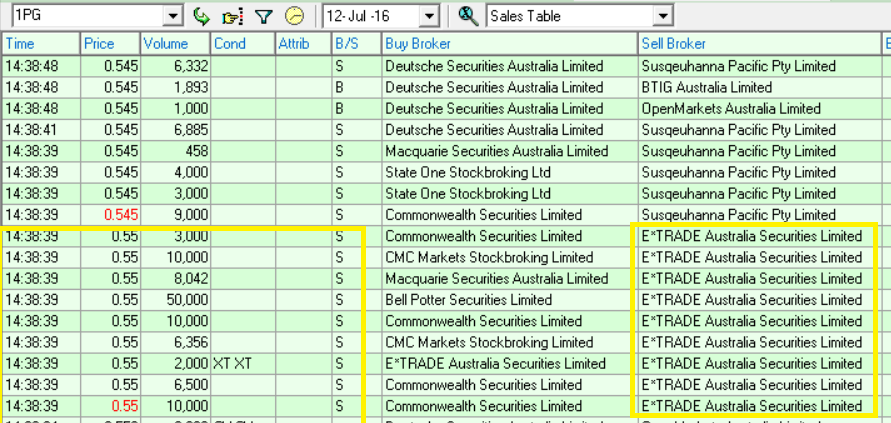Click the 458 volume cell
The height and width of the screenshot is (423, 891).
[x=175, y=151]
